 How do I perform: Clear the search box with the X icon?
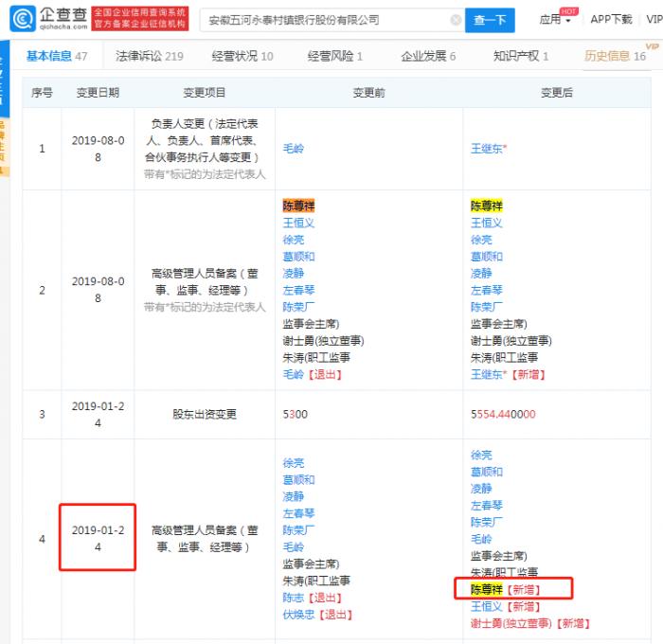point(456,20)
